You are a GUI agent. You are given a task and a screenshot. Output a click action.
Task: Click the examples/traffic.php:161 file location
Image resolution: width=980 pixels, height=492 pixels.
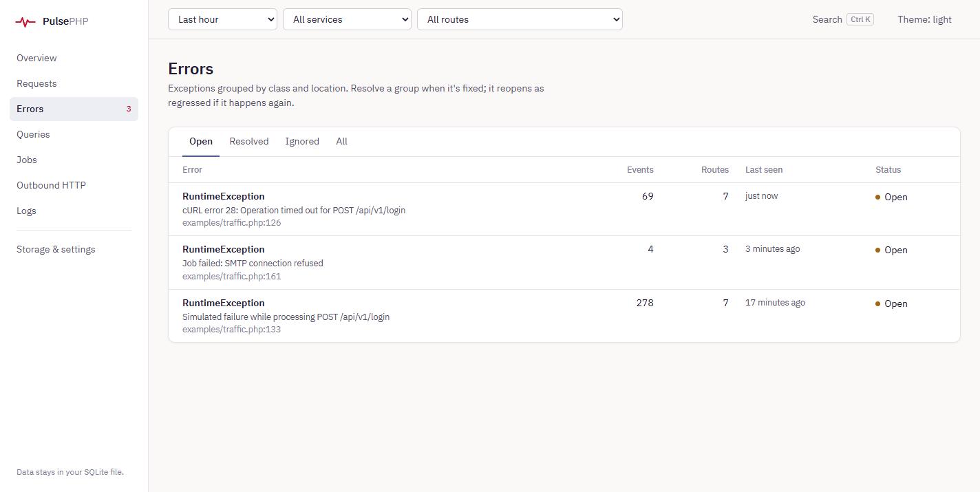point(232,277)
